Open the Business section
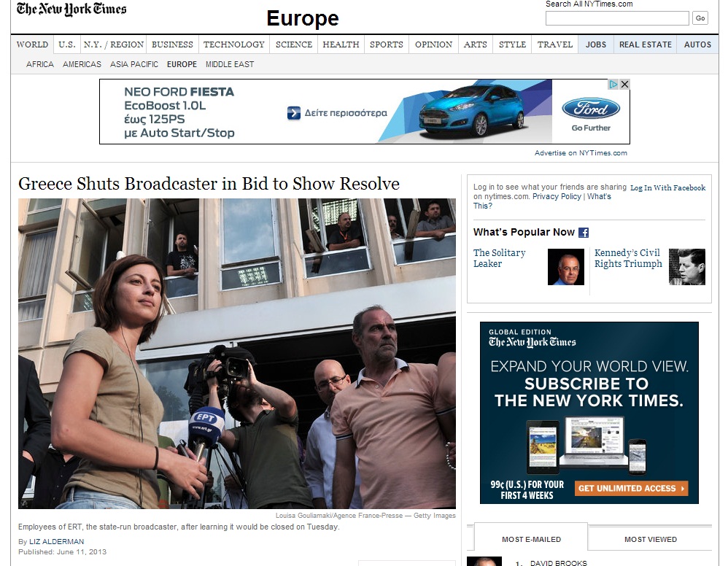 (172, 44)
